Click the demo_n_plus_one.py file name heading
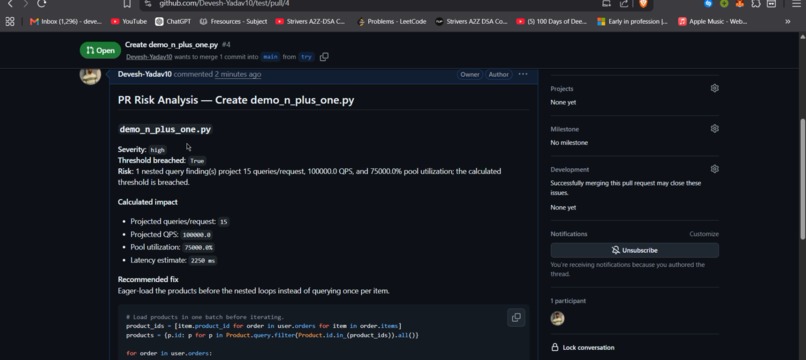This screenshot has width=806, height=360. [x=166, y=130]
